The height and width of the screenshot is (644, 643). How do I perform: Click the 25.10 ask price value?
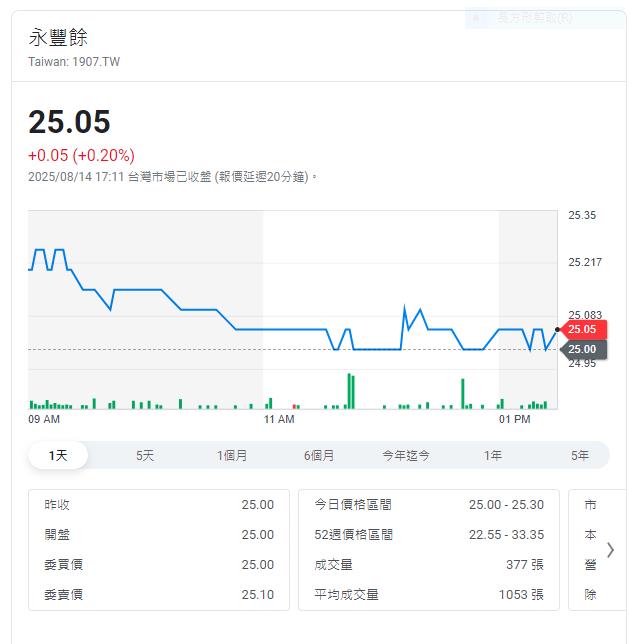[257, 594]
